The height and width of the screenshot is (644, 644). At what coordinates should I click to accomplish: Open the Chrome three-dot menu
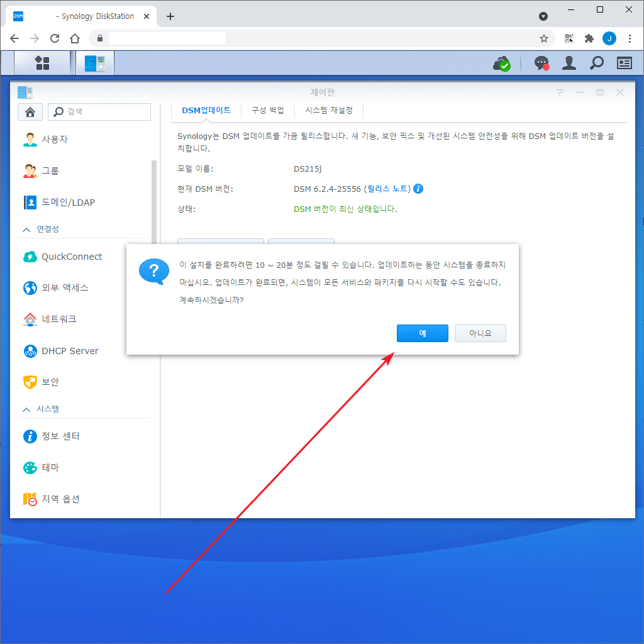[630, 38]
